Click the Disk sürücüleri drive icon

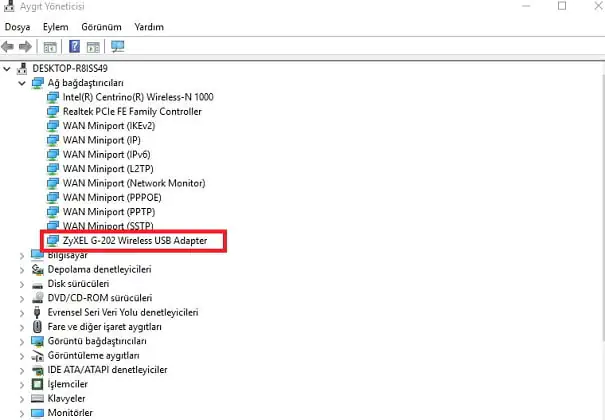[x=37, y=285]
